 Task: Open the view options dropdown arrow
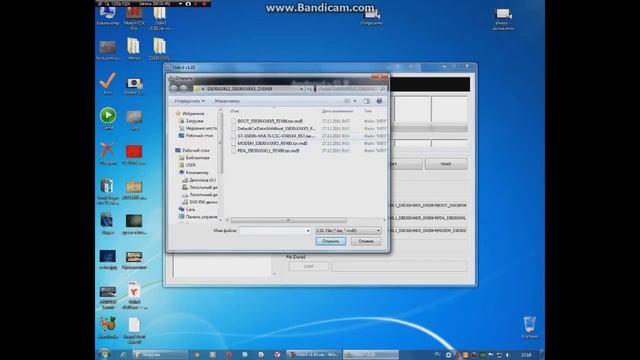click(x=355, y=101)
